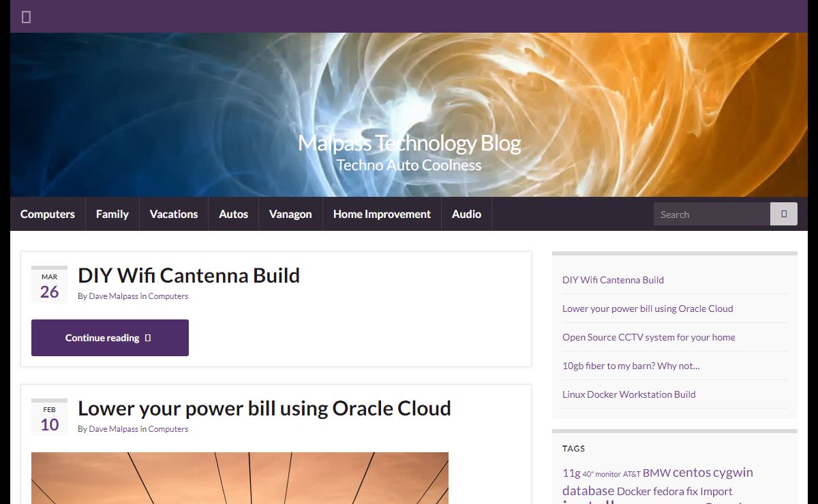Screen dimensions: 818x504
Task: Go to the Autos category
Action: (x=233, y=214)
